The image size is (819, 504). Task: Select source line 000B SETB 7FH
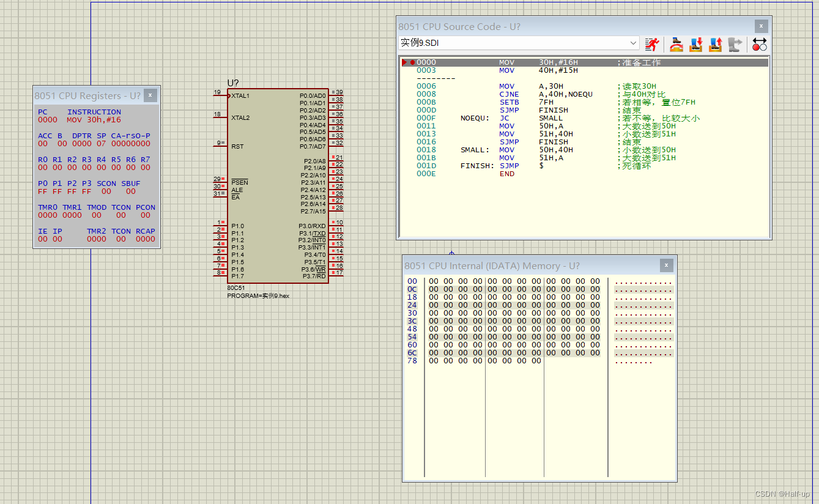(x=584, y=102)
